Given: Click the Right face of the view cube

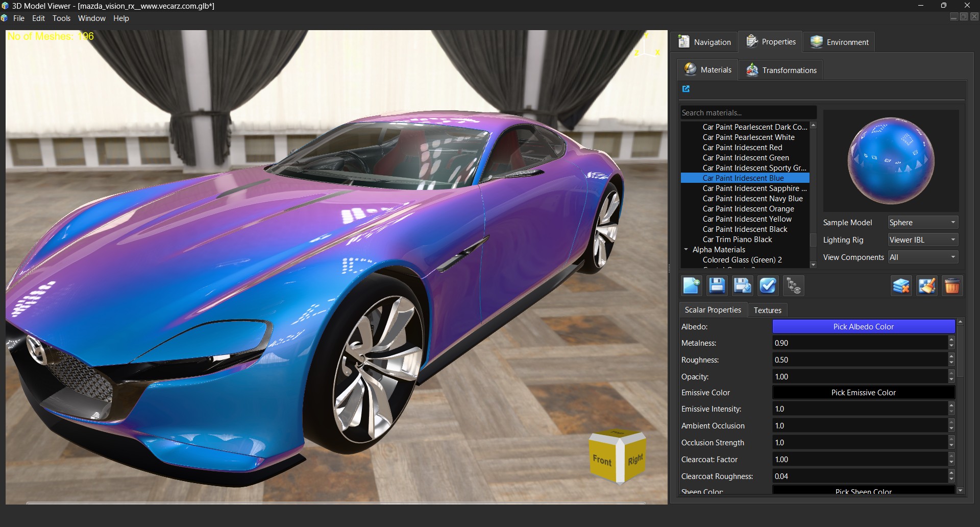Looking at the screenshot, I should point(635,460).
